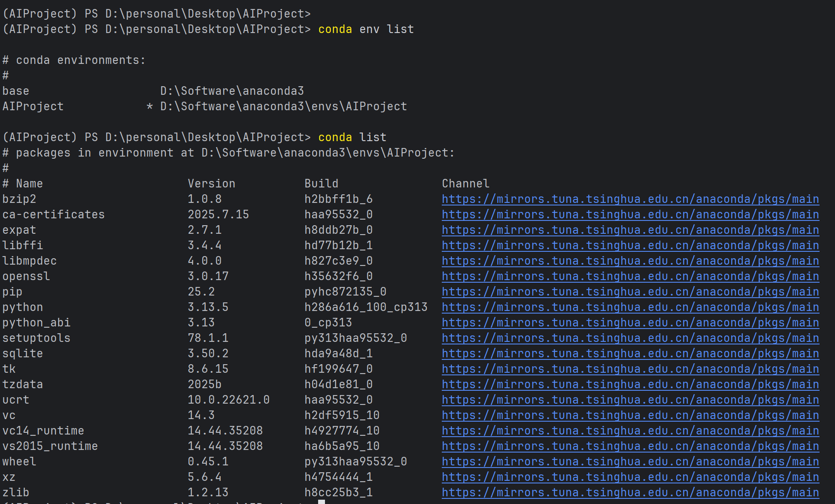Screen dimensions: 835x504
Task: Click the asterisk marking the active environment
Action: pos(149,106)
